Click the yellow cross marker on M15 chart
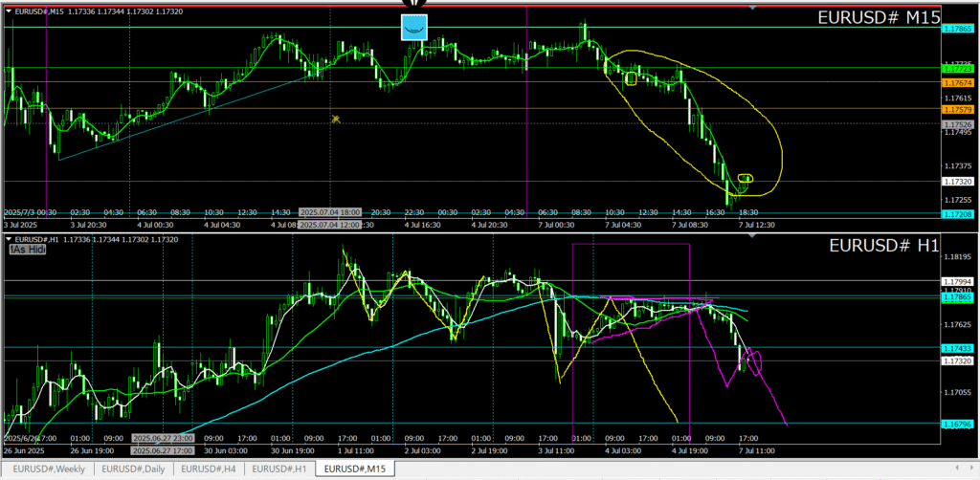Viewport: 980px width, 480px height. coord(336,119)
